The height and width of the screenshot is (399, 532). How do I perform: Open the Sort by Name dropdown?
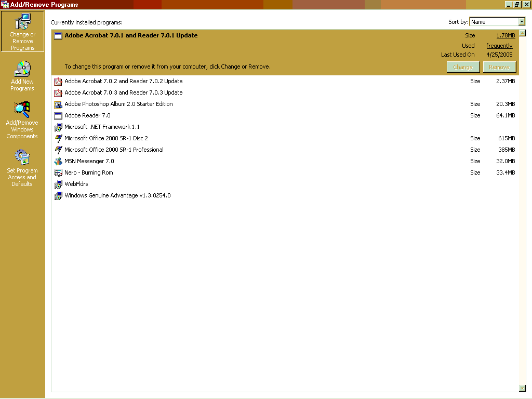[522, 22]
